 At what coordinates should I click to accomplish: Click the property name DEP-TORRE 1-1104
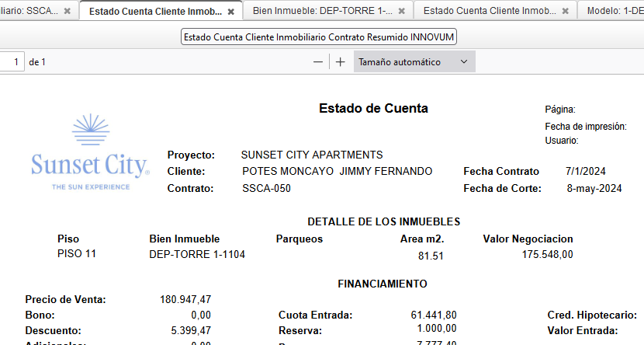coord(197,254)
